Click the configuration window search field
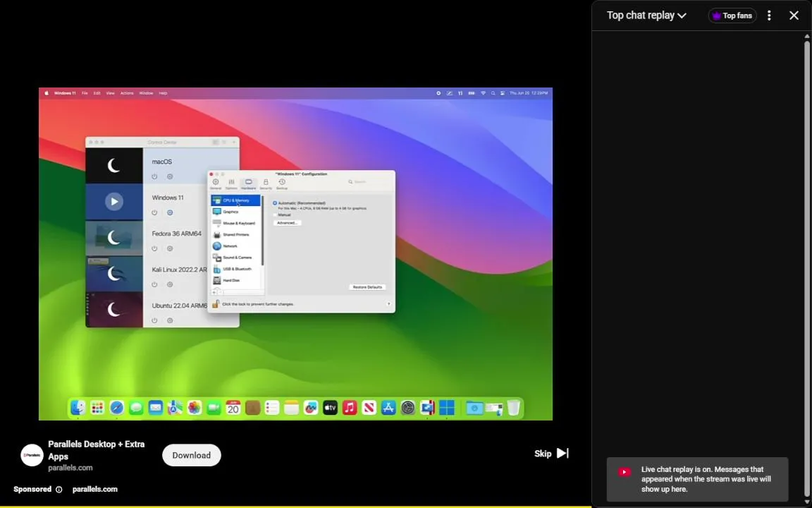This screenshot has width=812, height=508. [x=369, y=182]
